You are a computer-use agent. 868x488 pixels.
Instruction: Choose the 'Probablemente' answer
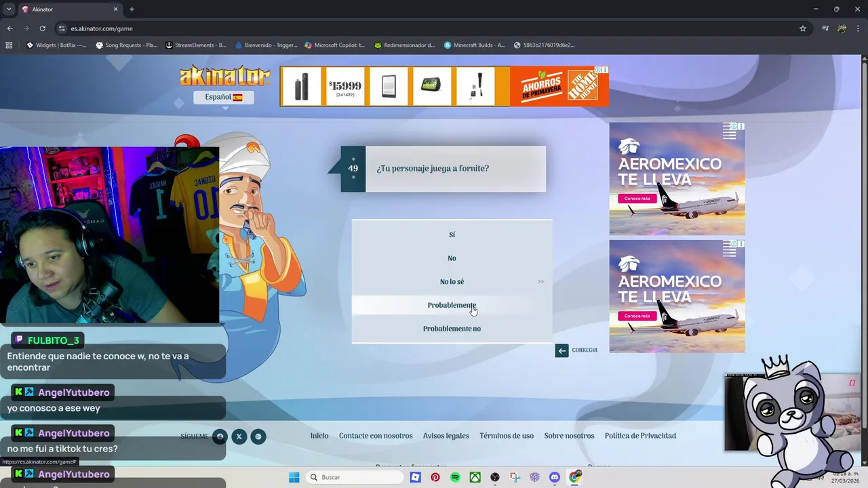coord(452,305)
